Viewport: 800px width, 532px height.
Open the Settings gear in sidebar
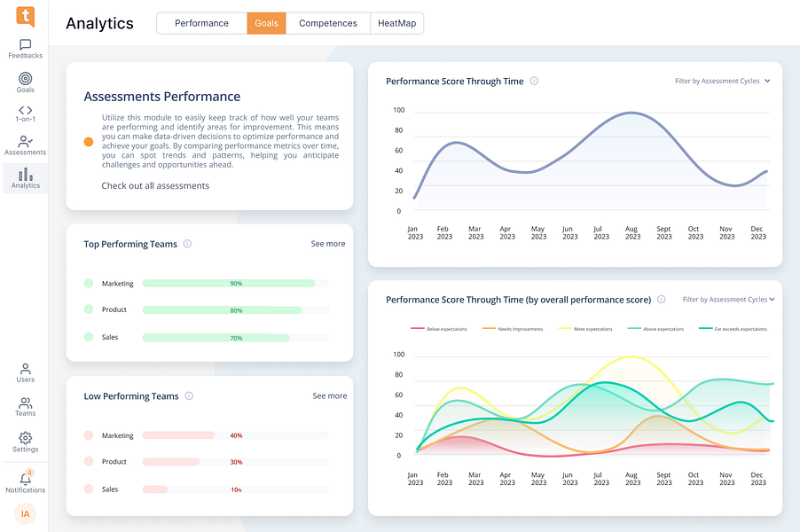[x=25, y=442]
